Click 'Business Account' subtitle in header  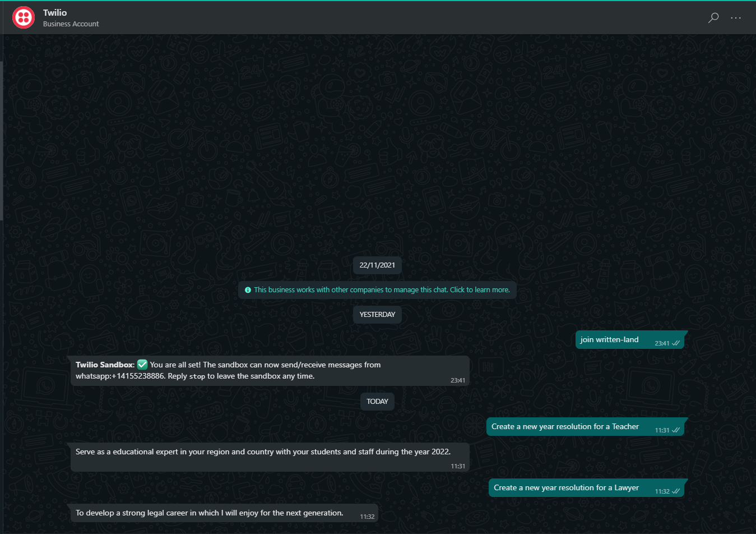click(71, 24)
